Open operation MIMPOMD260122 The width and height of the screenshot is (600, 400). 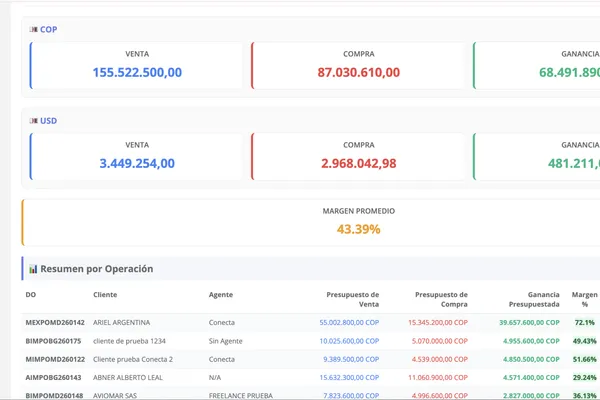click(x=55, y=359)
